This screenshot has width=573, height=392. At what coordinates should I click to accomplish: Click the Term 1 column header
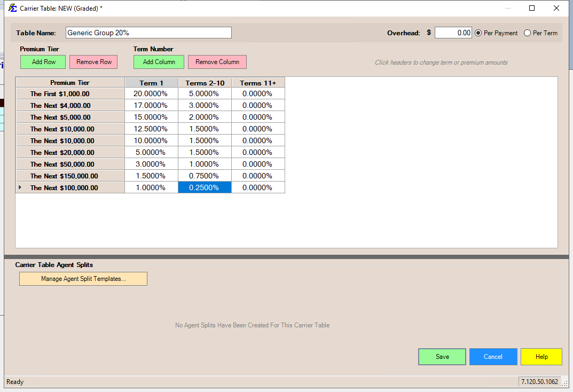point(151,83)
